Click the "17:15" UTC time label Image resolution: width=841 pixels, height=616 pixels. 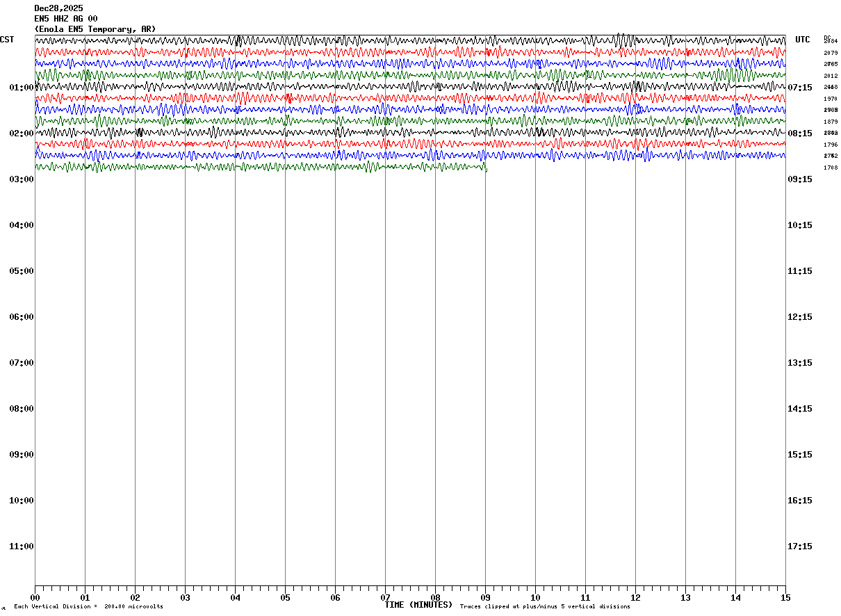800,546
